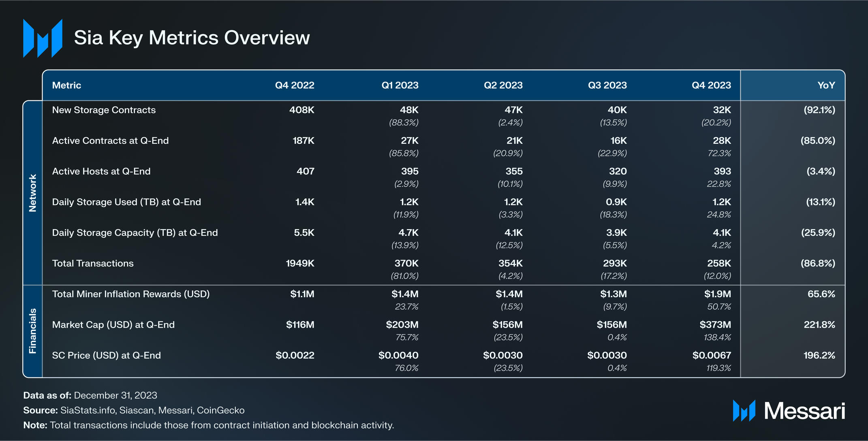Select the Active Hosts at Q-End label
This screenshot has height=441, width=868.
click(101, 171)
